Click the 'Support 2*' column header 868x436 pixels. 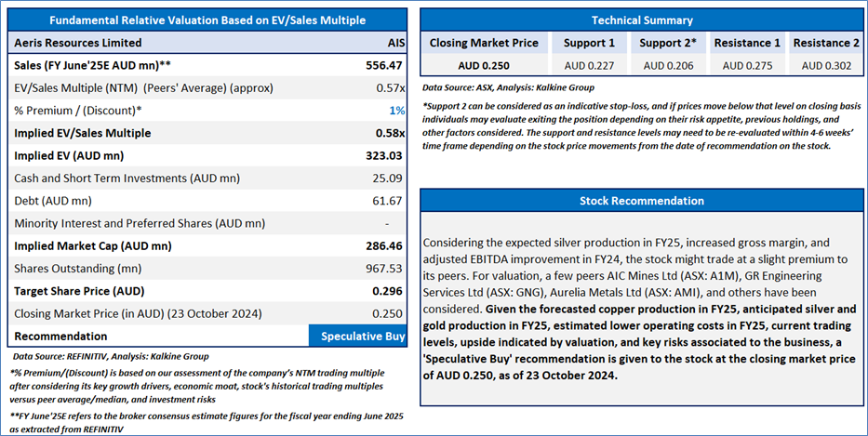click(x=668, y=43)
